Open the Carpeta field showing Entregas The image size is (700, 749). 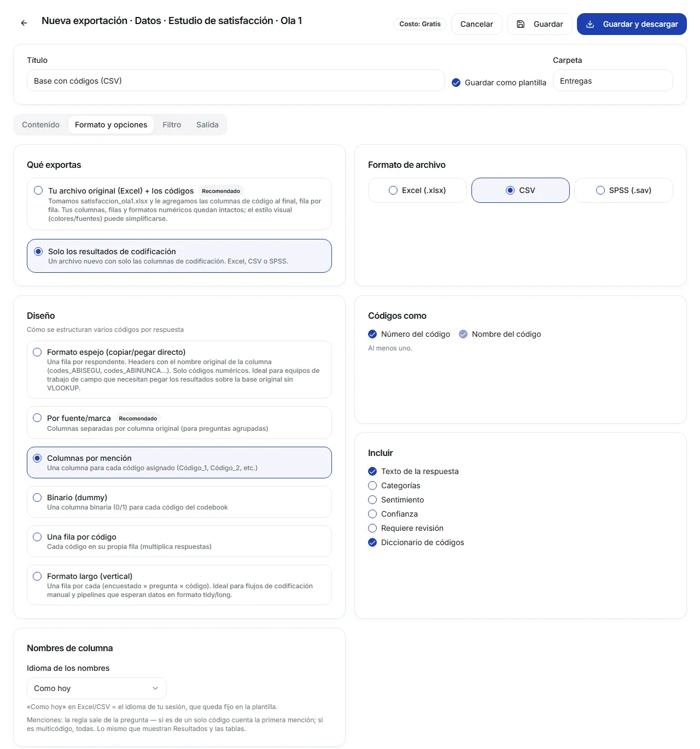tap(612, 81)
